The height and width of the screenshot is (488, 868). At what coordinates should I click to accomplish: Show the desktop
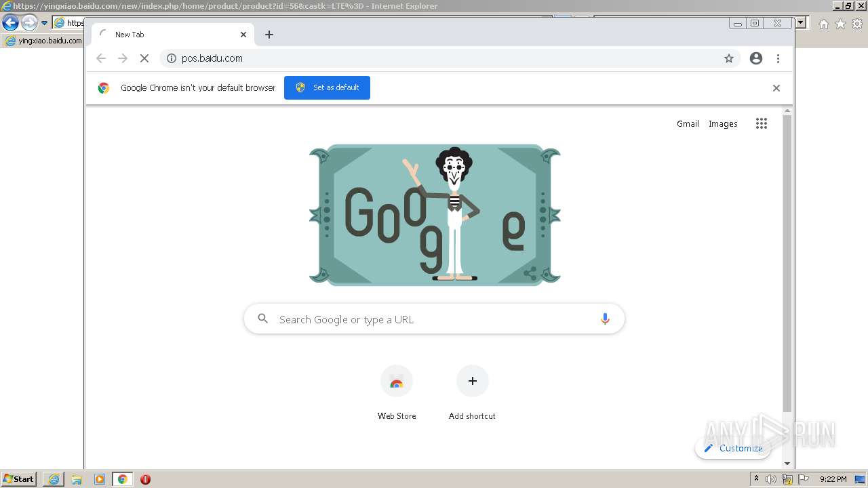coord(861,479)
